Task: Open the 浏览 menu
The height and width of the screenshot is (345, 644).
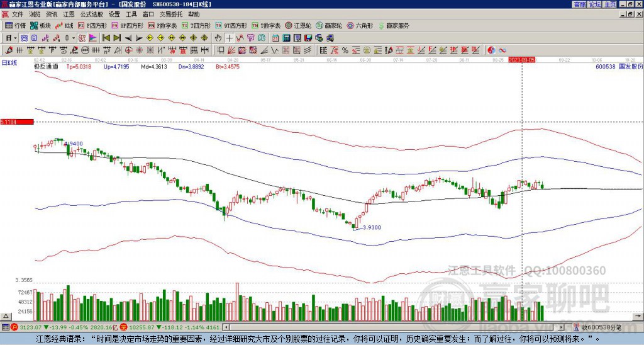Action: coord(35,14)
